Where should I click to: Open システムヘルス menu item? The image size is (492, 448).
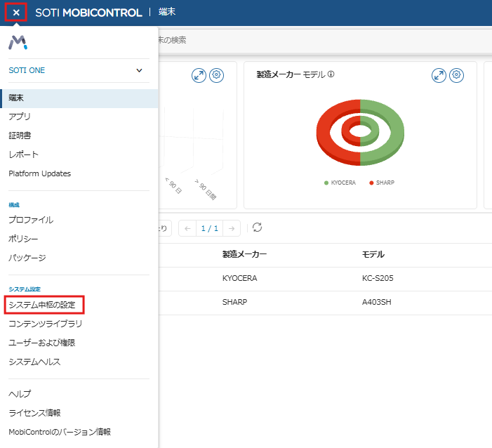[x=34, y=362]
